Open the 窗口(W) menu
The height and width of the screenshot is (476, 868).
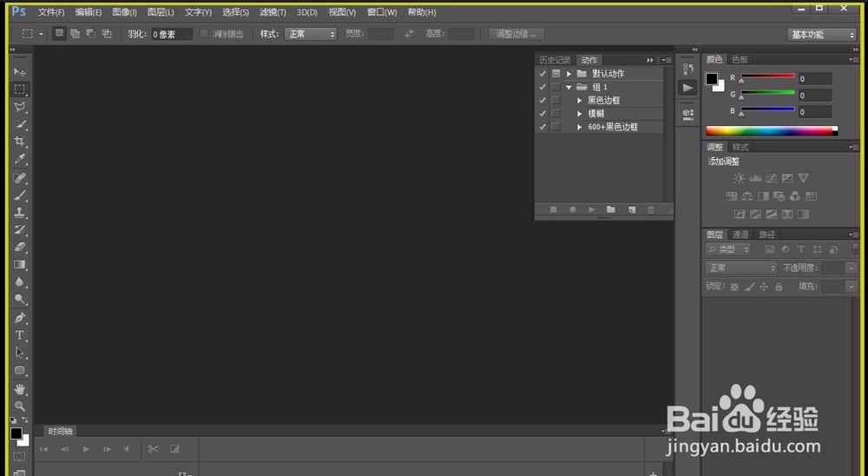382,11
